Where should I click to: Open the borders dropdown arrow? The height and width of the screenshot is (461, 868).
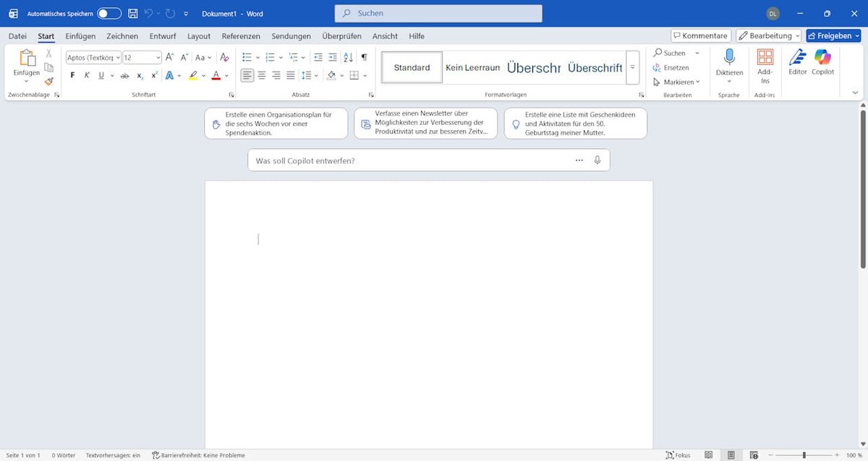click(x=367, y=75)
